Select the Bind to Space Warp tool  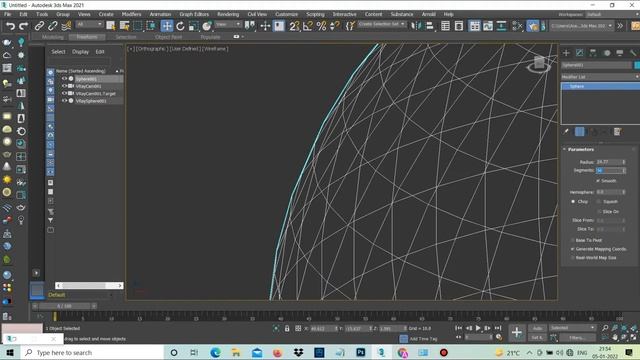(x=66, y=26)
